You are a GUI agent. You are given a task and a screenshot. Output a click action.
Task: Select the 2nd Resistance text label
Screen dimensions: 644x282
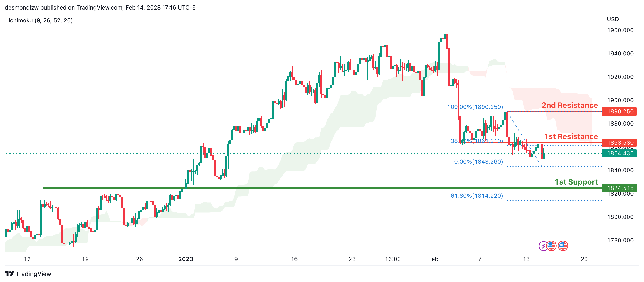pos(570,105)
